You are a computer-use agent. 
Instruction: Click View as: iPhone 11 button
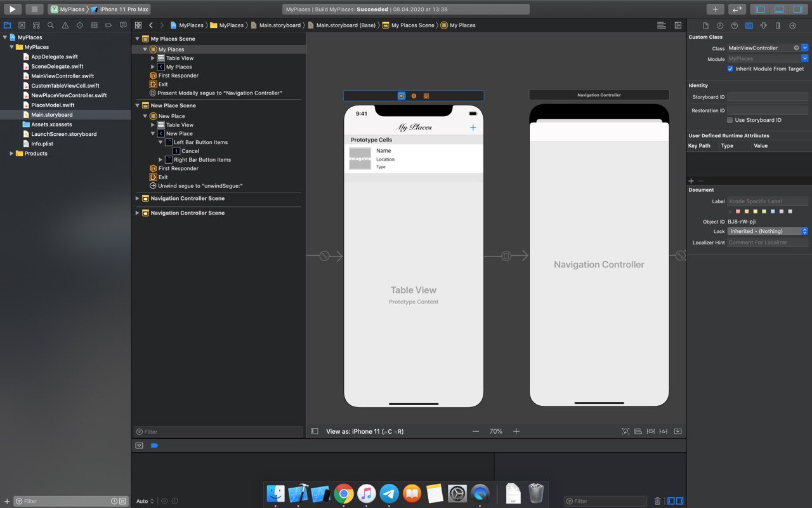click(x=365, y=431)
